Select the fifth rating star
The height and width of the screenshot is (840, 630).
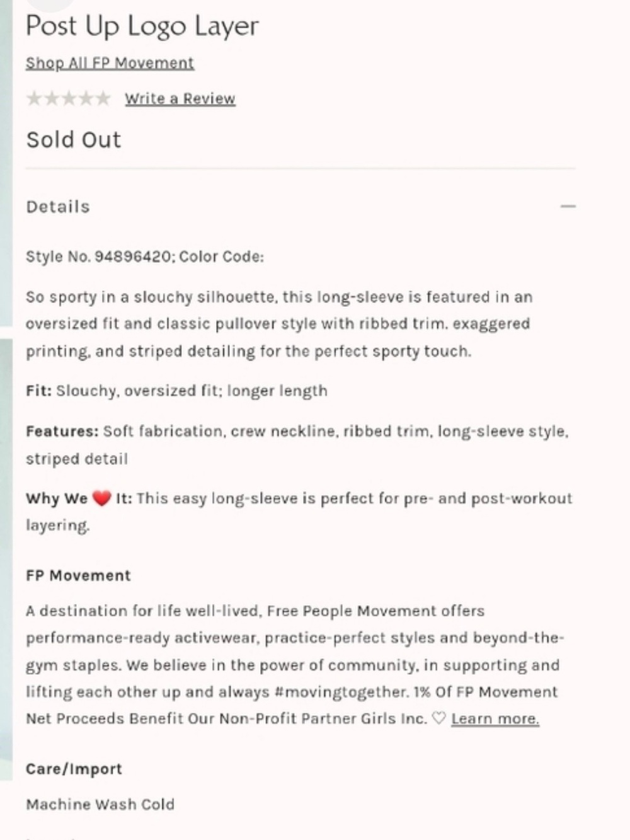click(x=102, y=98)
